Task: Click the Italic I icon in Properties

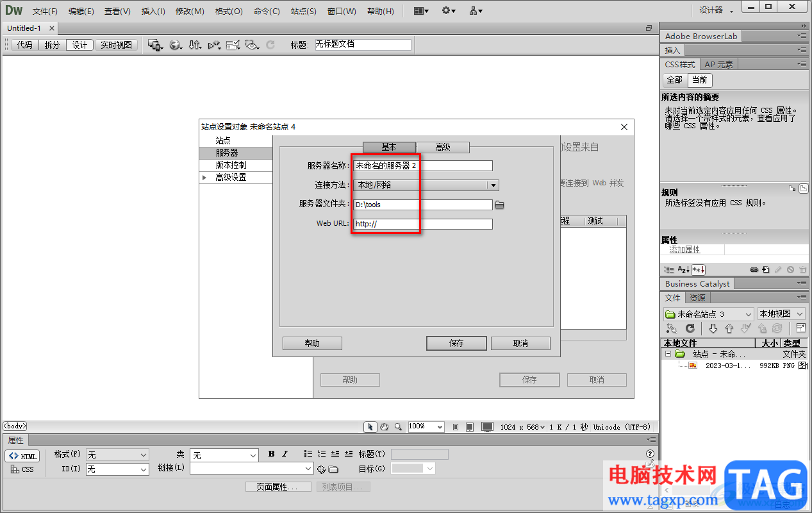Action: [285, 454]
